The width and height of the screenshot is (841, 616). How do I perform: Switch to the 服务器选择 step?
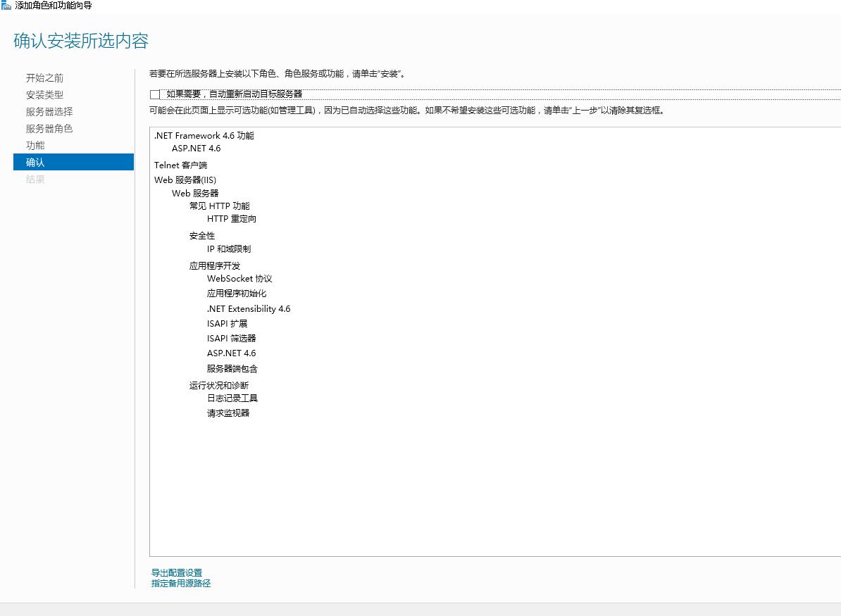49,111
